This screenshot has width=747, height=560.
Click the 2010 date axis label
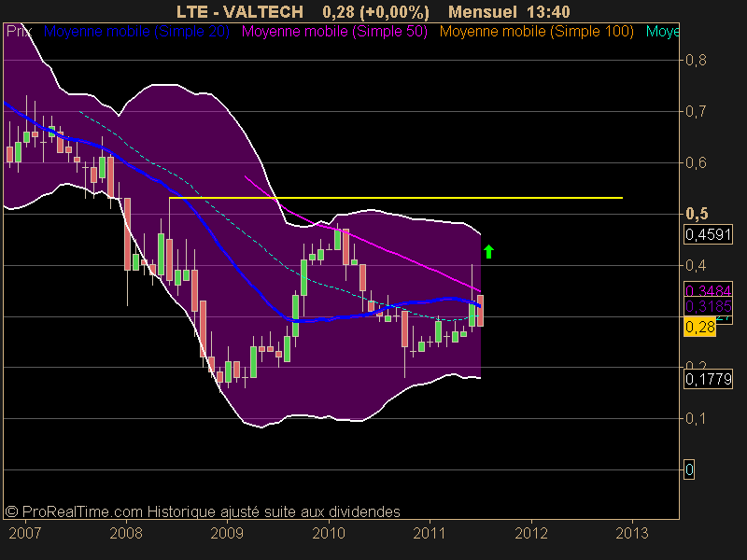329,533
